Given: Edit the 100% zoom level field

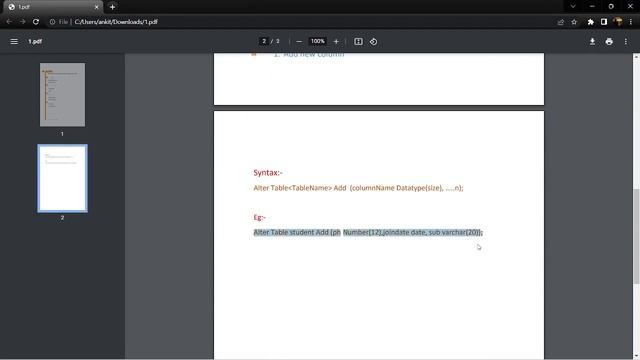Looking at the screenshot, I should [318, 41].
